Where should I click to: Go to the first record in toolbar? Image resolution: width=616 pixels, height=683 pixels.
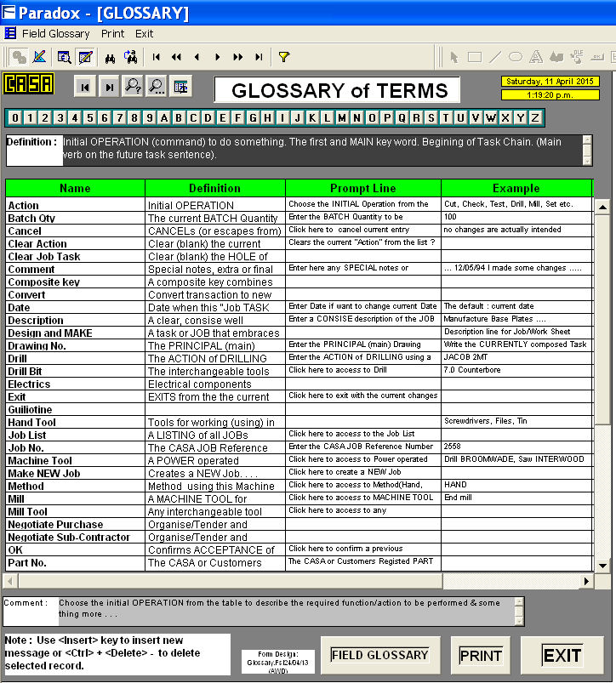coord(157,57)
